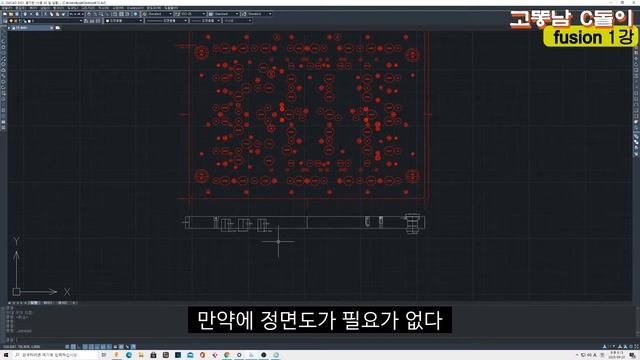The image size is (640, 360).
Task: Click the Cut scissors icon
Action: [45, 14]
